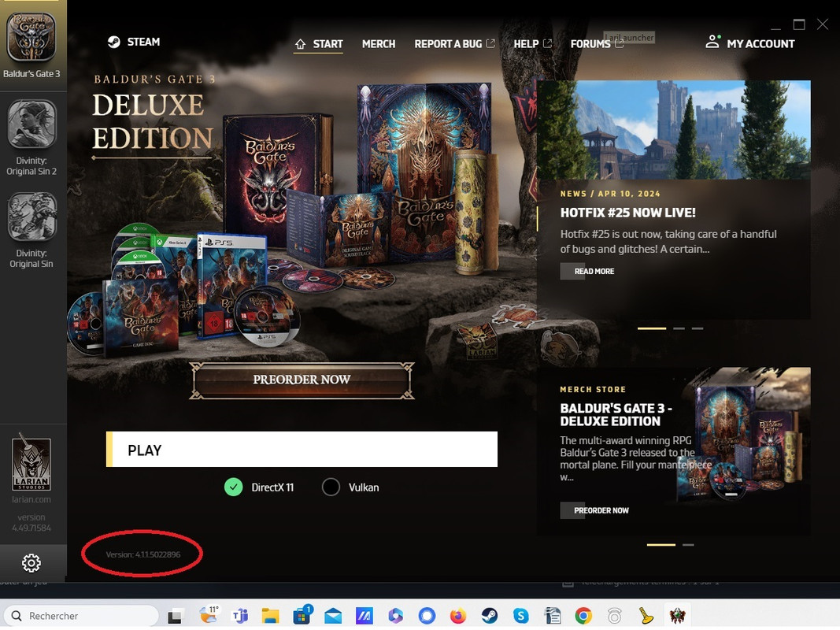Viewport: 840px width, 630px height.
Task: Go to second news carousel indicator
Action: 679,328
